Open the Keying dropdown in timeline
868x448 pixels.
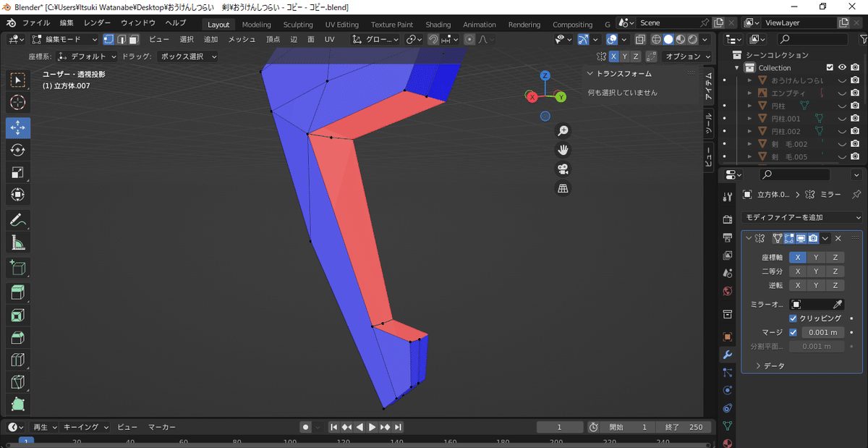pyautogui.click(x=85, y=427)
